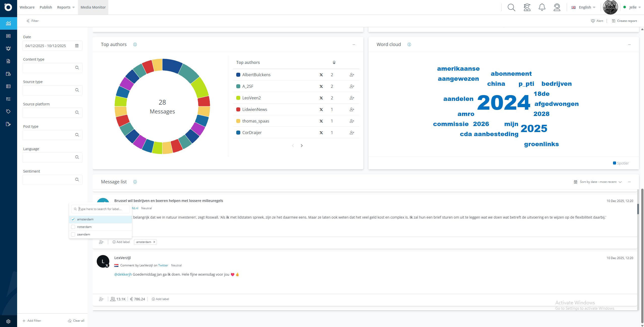
Task: Click LeoVeen2 color swatch in authors list
Action: (x=238, y=98)
